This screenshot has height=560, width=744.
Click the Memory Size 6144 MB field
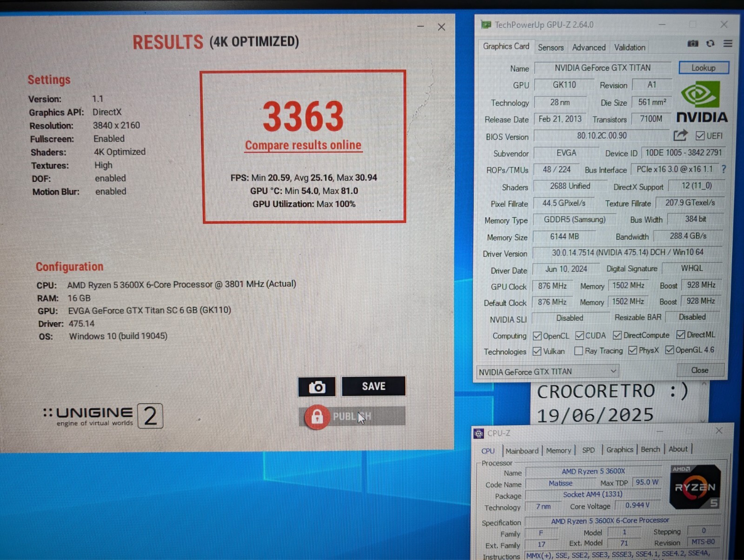tap(565, 236)
